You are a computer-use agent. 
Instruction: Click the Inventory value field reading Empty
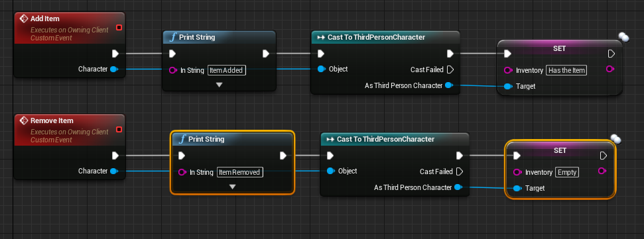click(567, 172)
